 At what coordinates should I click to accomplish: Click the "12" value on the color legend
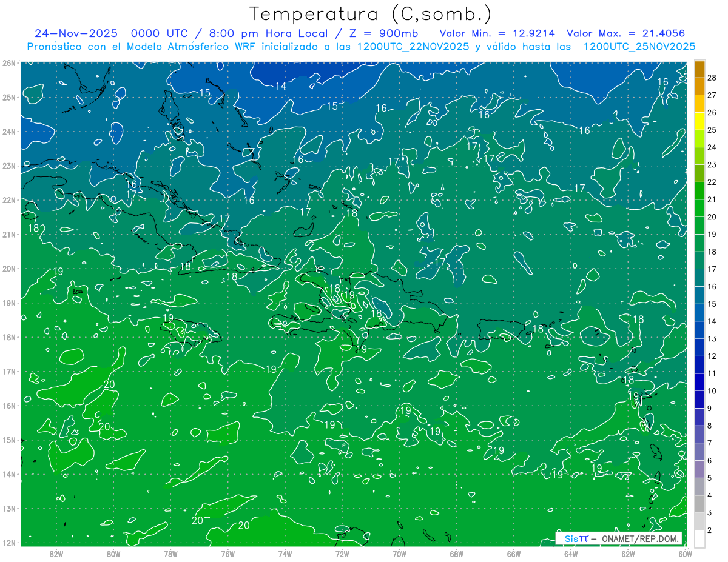click(712, 356)
